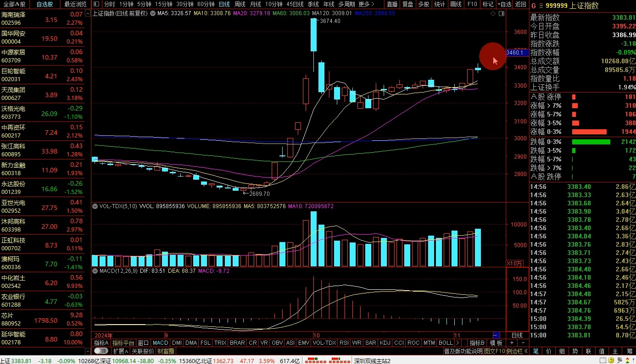Click the 细 detail icon in bottom right
This screenshot has width=636, height=364.
click(562, 351)
